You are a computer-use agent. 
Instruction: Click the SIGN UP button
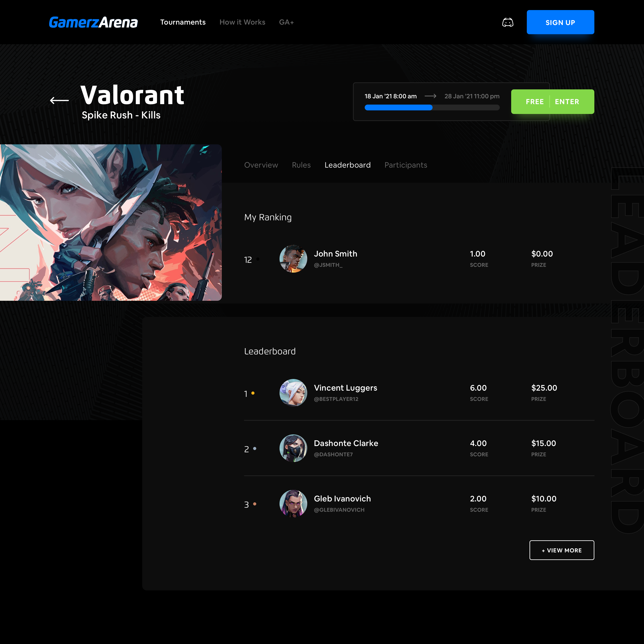560,22
